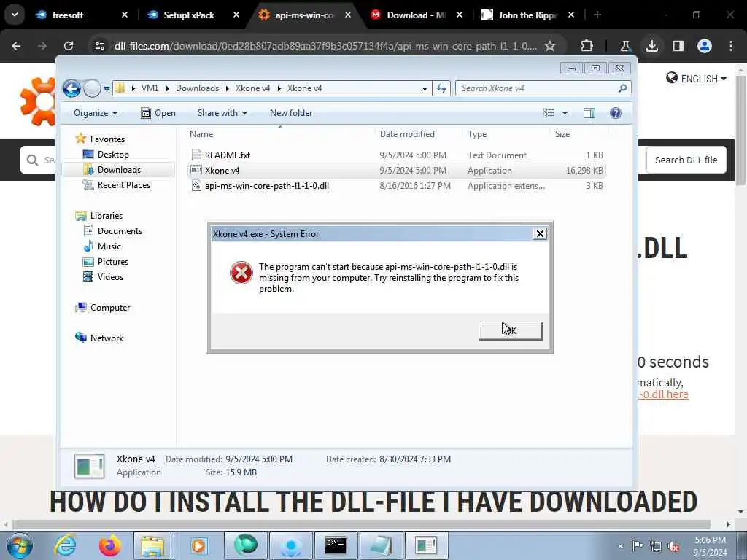The height and width of the screenshot is (560, 747).
Task: Switch to the Download MEGA tab
Action: (x=414, y=15)
